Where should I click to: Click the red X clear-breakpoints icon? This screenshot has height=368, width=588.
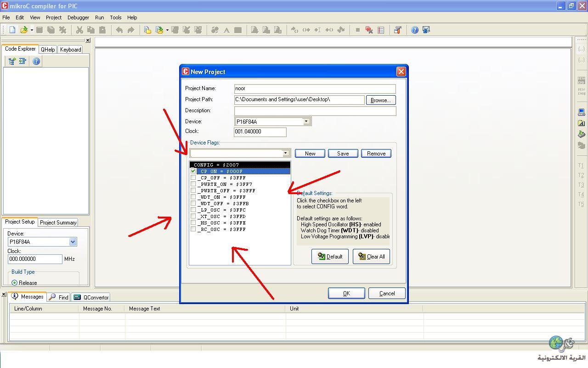(x=369, y=30)
